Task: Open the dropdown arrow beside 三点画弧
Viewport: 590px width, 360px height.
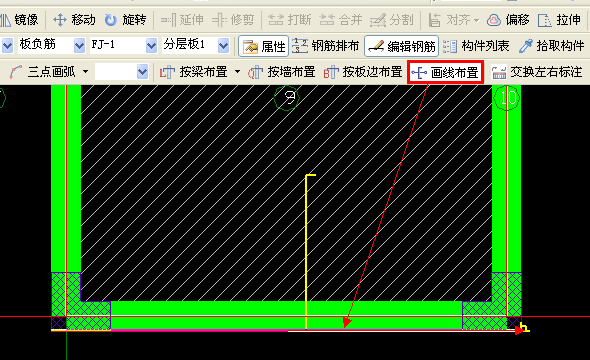Action: 85,71
